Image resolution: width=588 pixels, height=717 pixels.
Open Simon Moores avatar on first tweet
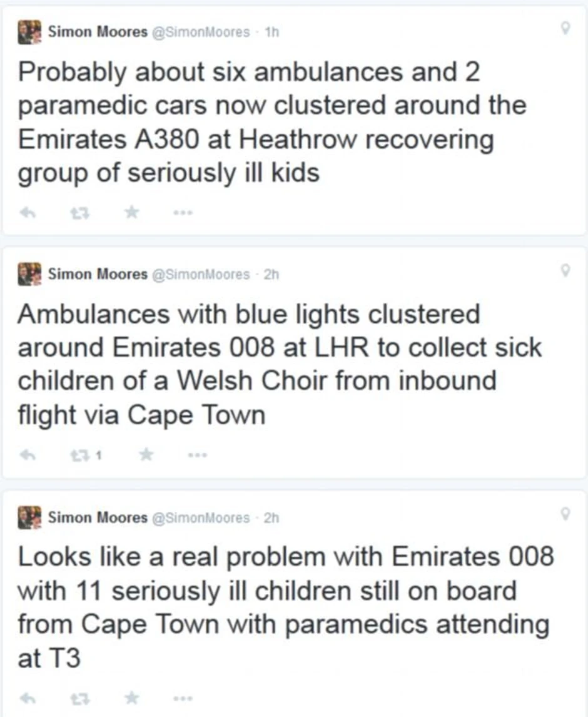(x=29, y=32)
